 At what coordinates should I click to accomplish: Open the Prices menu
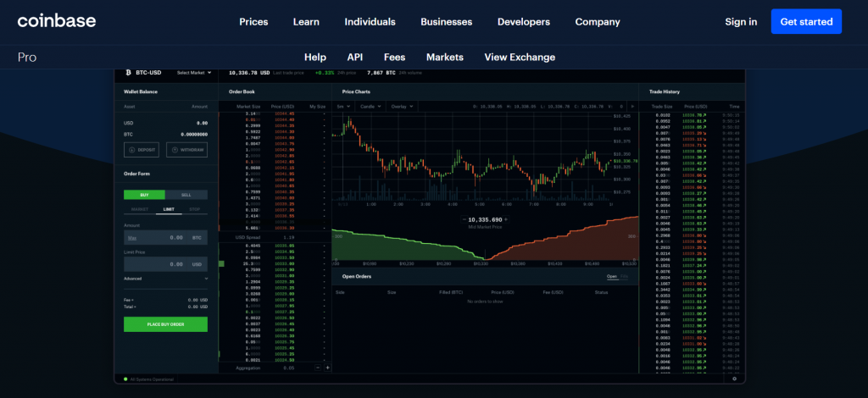(253, 22)
